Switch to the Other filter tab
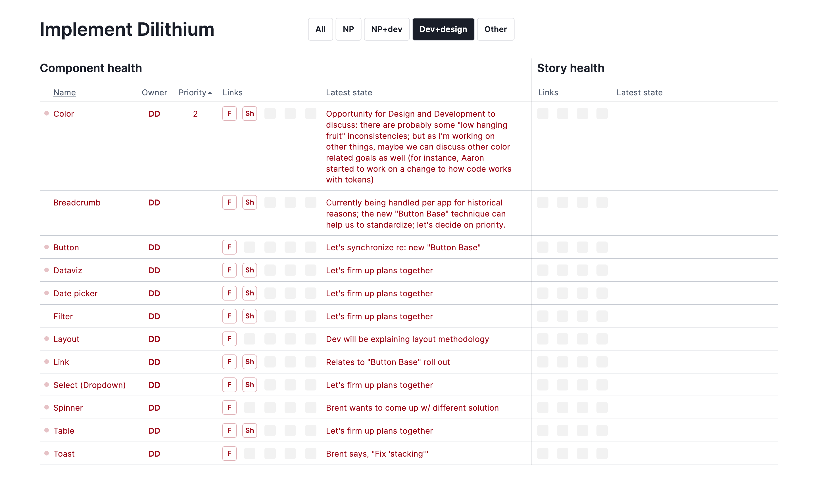The width and height of the screenshot is (818, 504). tap(495, 29)
